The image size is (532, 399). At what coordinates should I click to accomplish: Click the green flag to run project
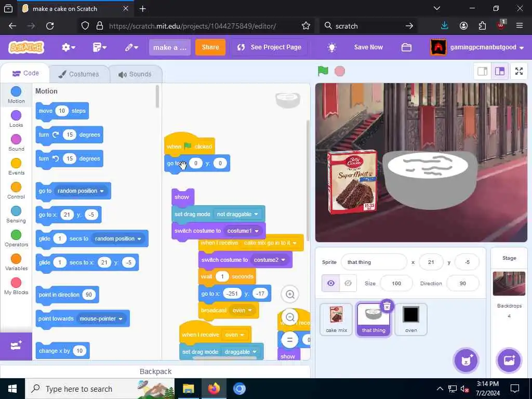[323, 71]
